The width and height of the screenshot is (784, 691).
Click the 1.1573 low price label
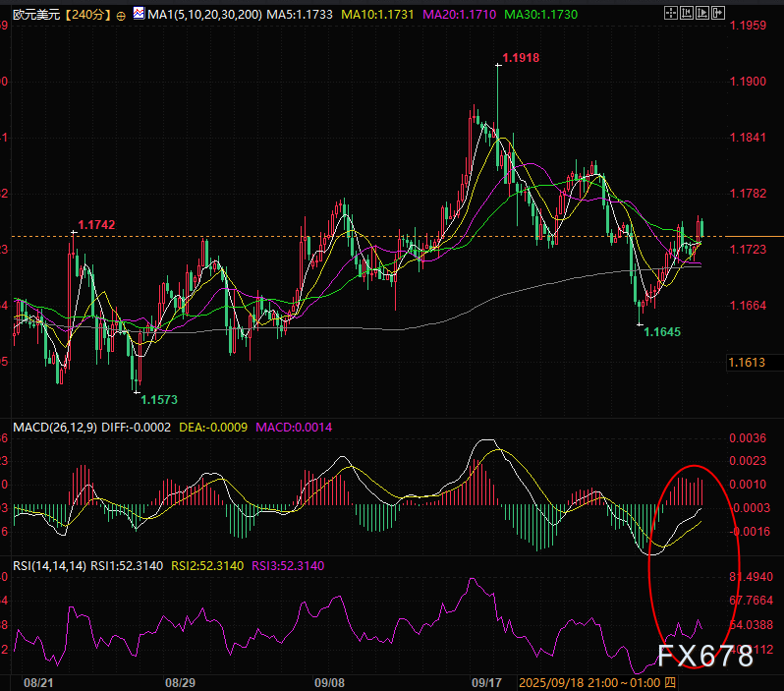pyautogui.click(x=159, y=400)
